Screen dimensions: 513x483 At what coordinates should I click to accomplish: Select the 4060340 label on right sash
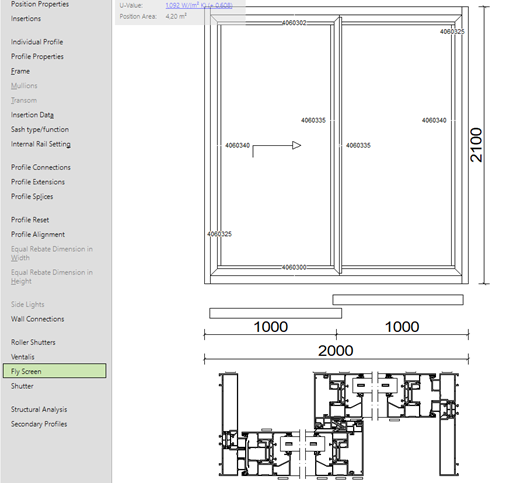(434, 120)
